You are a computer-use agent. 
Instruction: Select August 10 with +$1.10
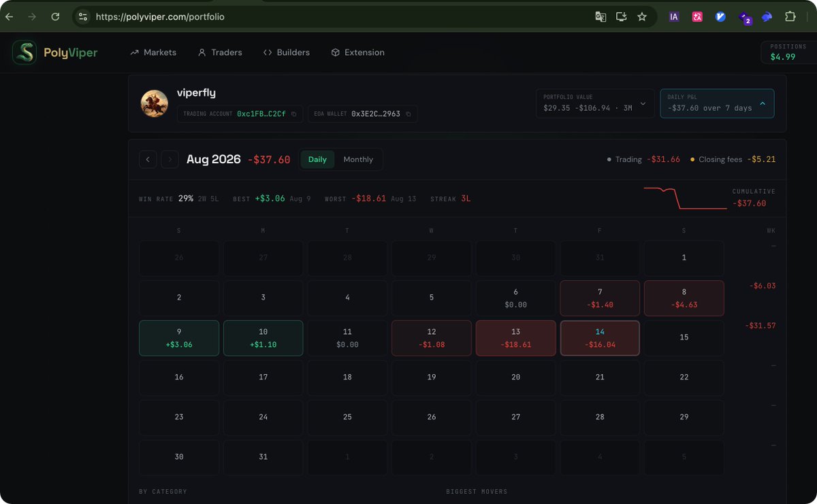tap(263, 338)
